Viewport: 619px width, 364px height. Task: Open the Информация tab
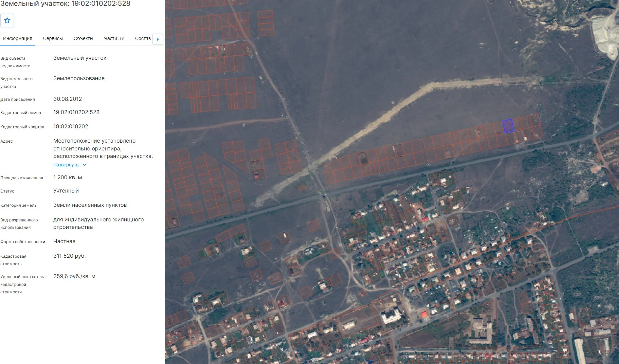18,38
